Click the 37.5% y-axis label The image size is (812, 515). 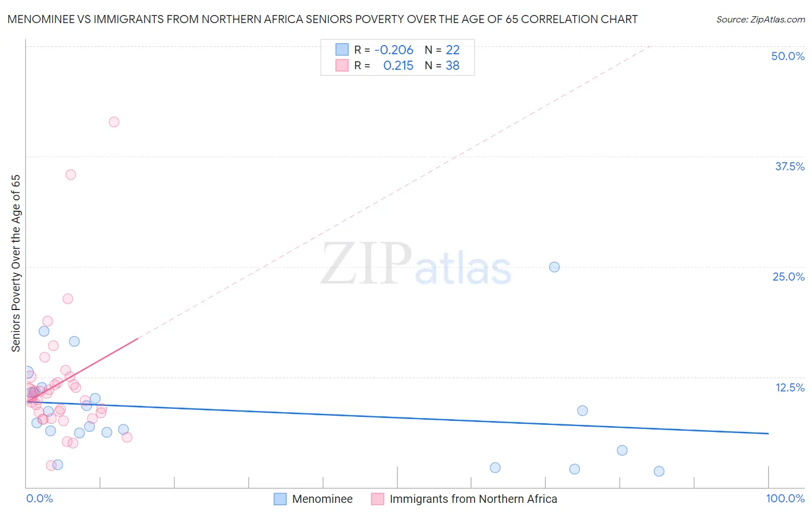[x=789, y=166]
